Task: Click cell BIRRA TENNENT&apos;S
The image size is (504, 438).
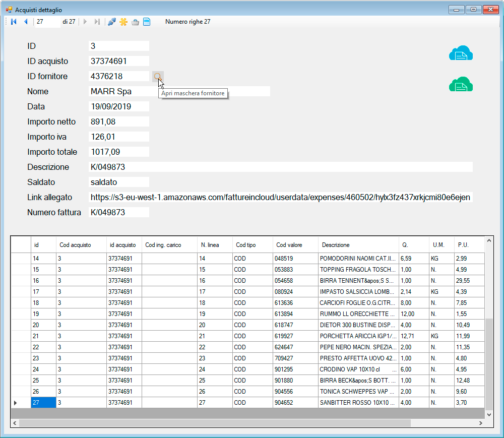Action: [x=358, y=281]
